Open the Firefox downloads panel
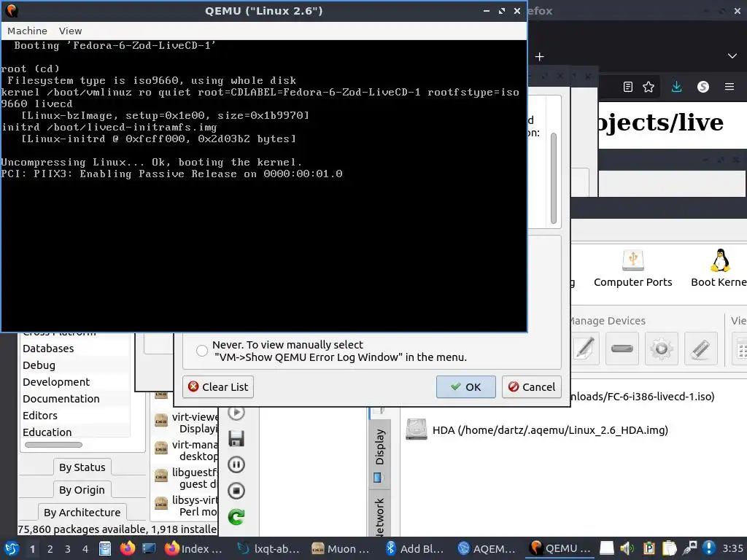This screenshot has height=560, width=747. click(676, 87)
